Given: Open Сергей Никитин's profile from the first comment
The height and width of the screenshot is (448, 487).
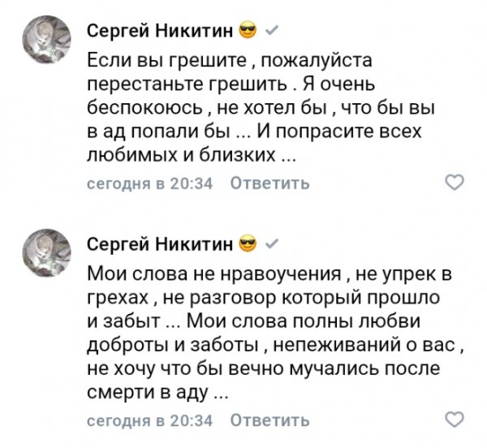Looking at the screenshot, I should 161,32.
